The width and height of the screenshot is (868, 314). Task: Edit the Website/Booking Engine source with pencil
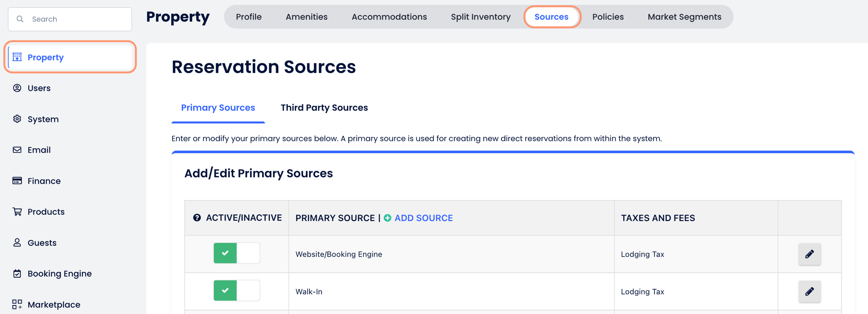tap(809, 254)
